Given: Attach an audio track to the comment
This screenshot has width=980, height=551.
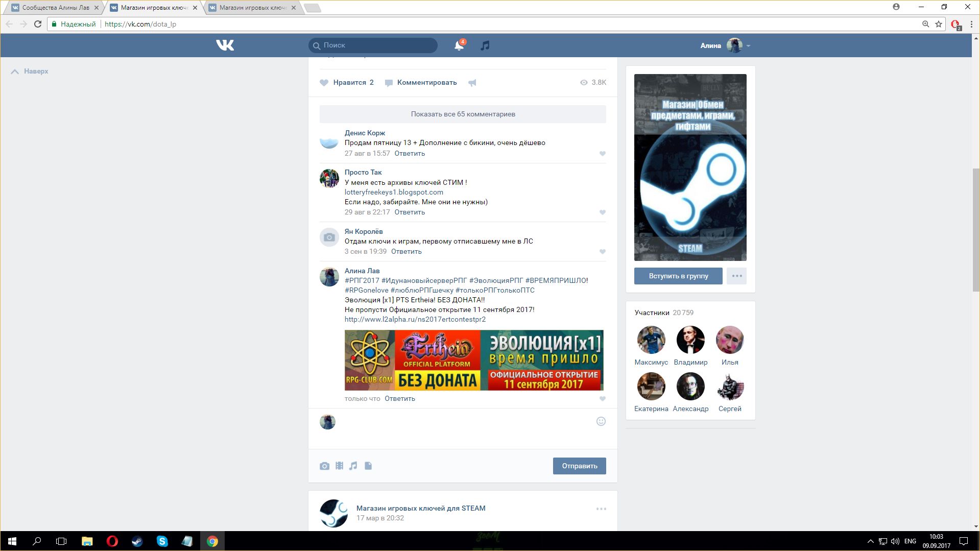Looking at the screenshot, I should [x=353, y=466].
